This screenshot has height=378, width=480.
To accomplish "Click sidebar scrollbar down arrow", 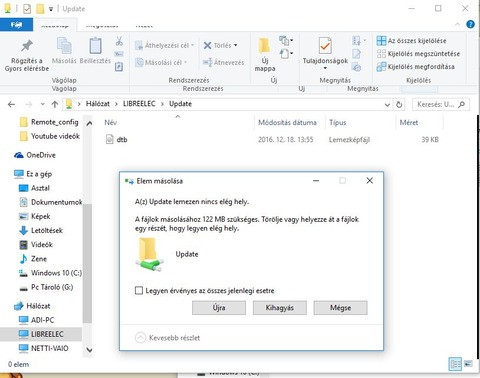I will tap(89, 350).
